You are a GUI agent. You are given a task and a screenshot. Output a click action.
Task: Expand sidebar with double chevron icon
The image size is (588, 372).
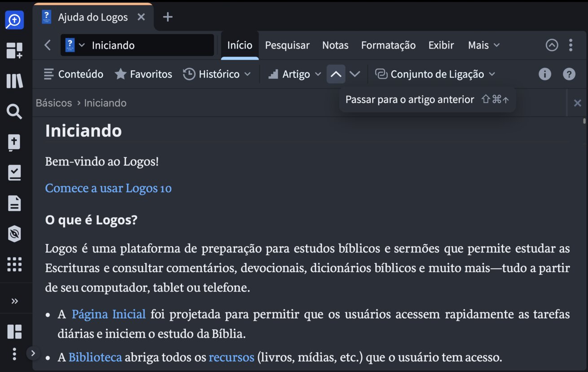(14, 301)
